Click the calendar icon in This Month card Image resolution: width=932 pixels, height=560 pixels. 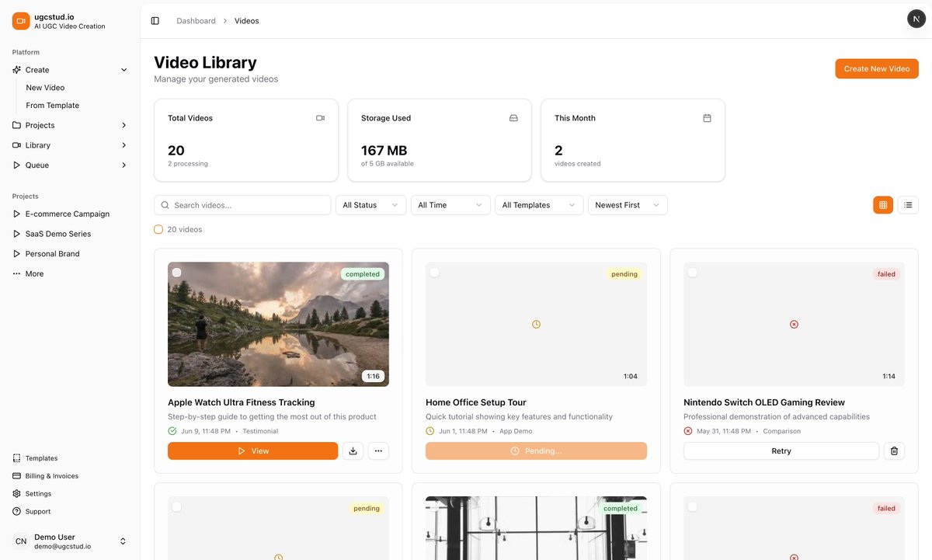pos(707,118)
